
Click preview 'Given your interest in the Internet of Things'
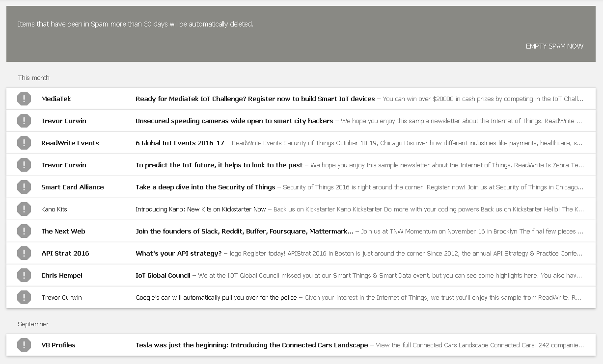point(444,297)
